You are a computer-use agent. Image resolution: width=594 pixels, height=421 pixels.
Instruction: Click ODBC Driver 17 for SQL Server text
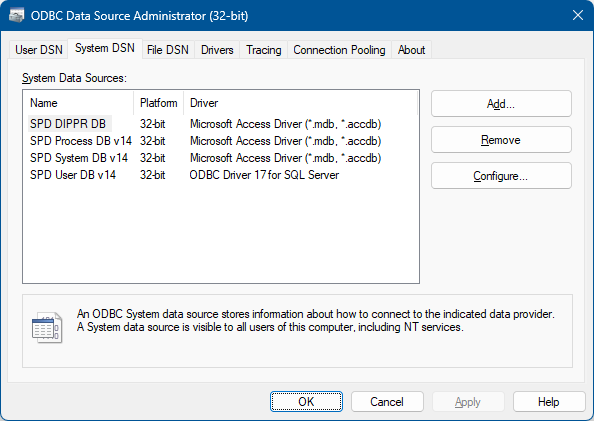coord(264,175)
